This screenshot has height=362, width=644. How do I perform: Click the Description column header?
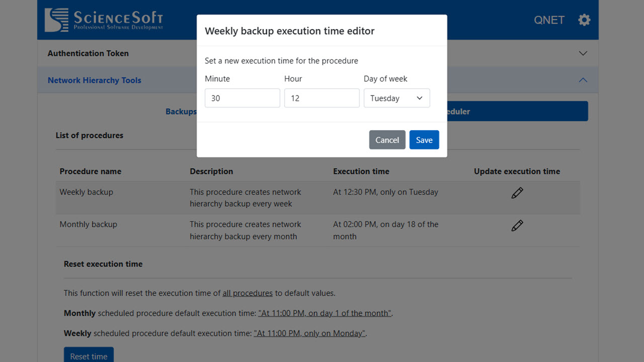[x=211, y=171]
